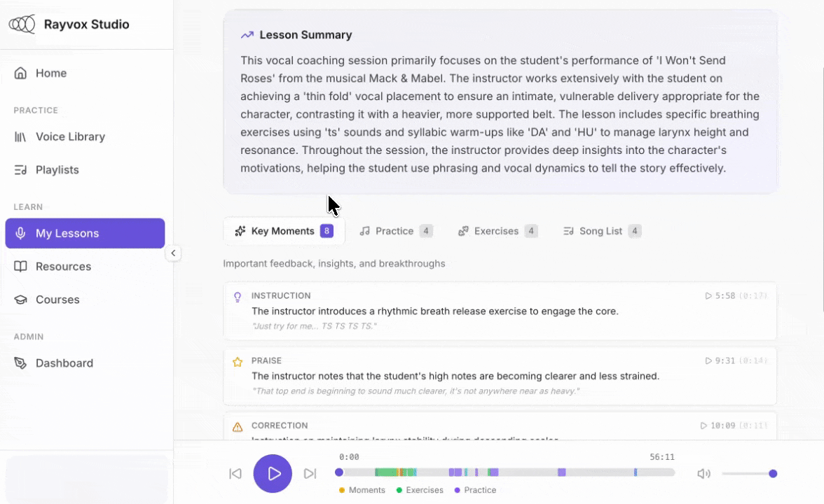This screenshot has height=504, width=824.
Task: Click the speaker volume icon
Action: point(703,473)
